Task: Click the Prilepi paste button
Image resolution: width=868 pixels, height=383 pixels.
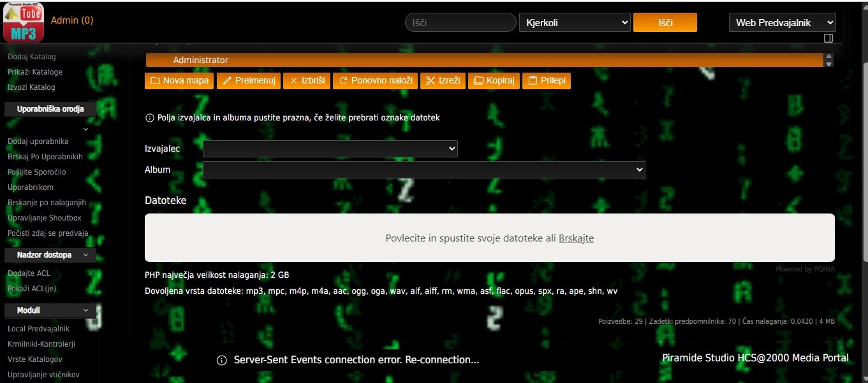Action: click(x=547, y=81)
